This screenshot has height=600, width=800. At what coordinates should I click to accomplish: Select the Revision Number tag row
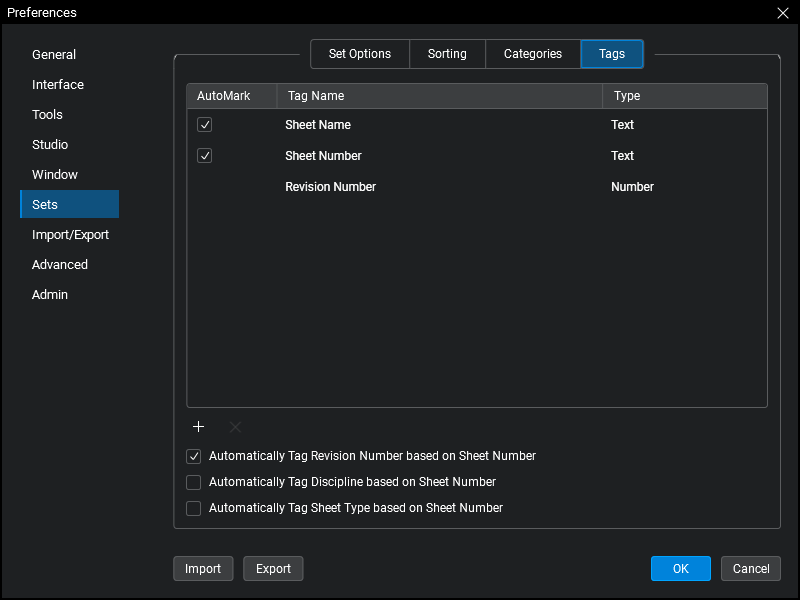pyautogui.click(x=331, y=187)
